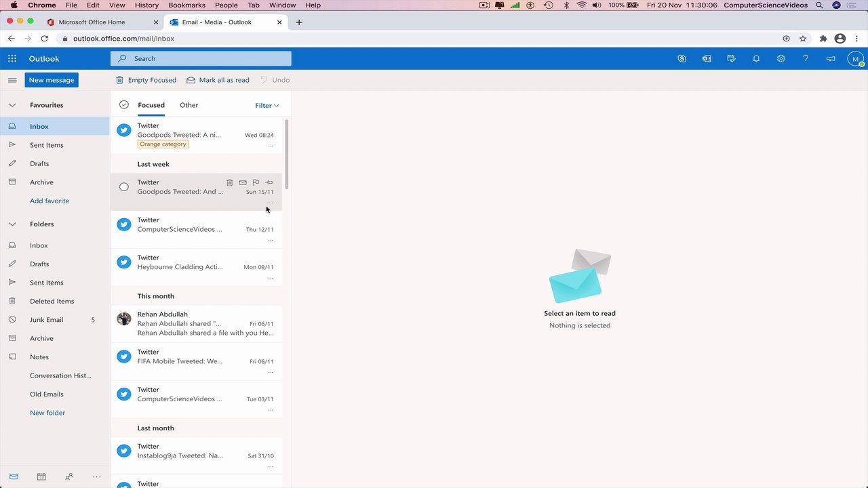Show more apps ellipsis in bottom bar
The height and width of the screenshot is (488, 868).
pyautogui.click(x=96, y=476)
